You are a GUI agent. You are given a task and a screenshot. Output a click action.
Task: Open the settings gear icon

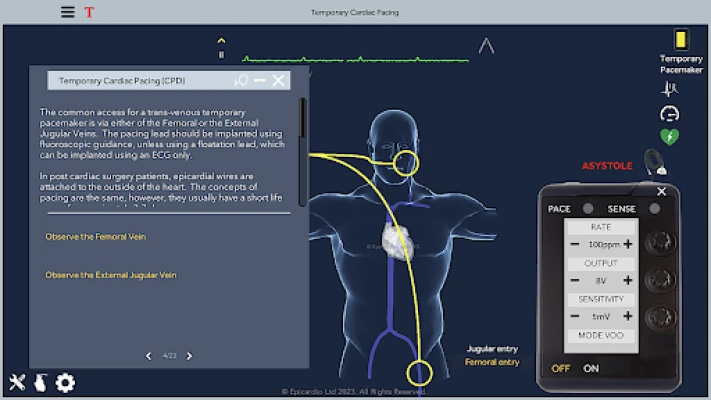pos(65,382)
